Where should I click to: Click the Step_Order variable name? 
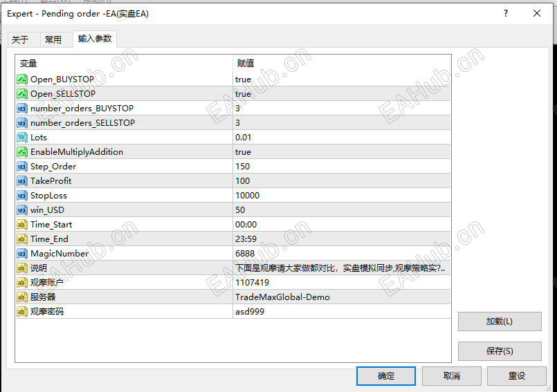[x=53, y=167]
